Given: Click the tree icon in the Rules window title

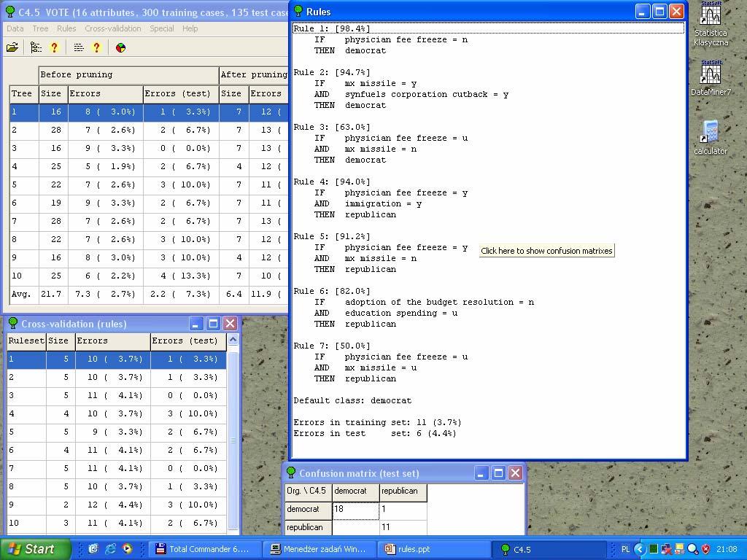Looking at the screenshot, I should pos(298,11).
